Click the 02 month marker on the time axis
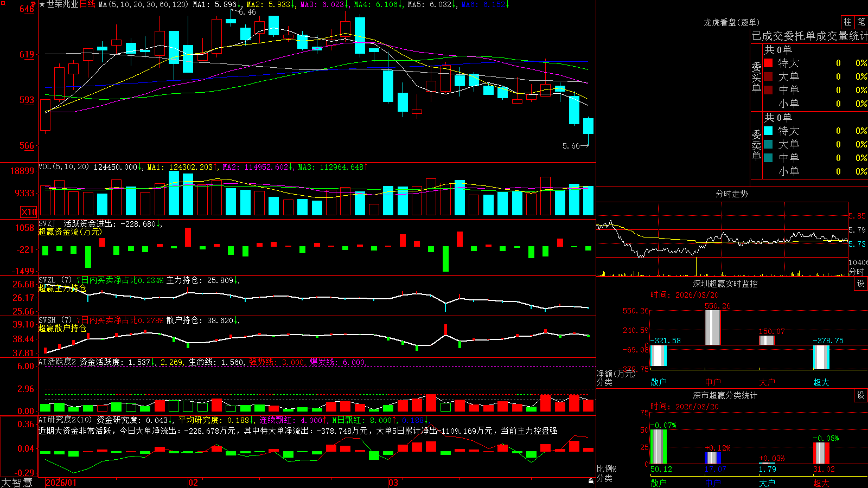This screenshot has height=488, width=868. 193,483
